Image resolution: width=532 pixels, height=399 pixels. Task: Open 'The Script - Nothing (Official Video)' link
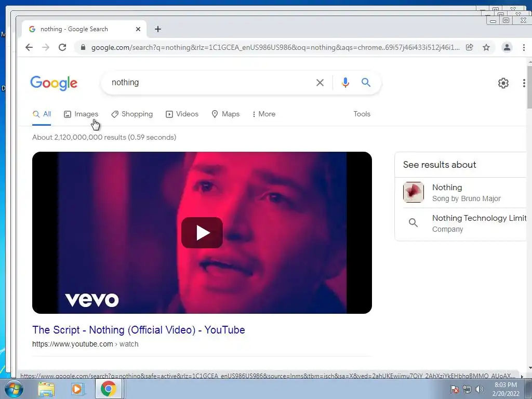click(x=138, y=330)
